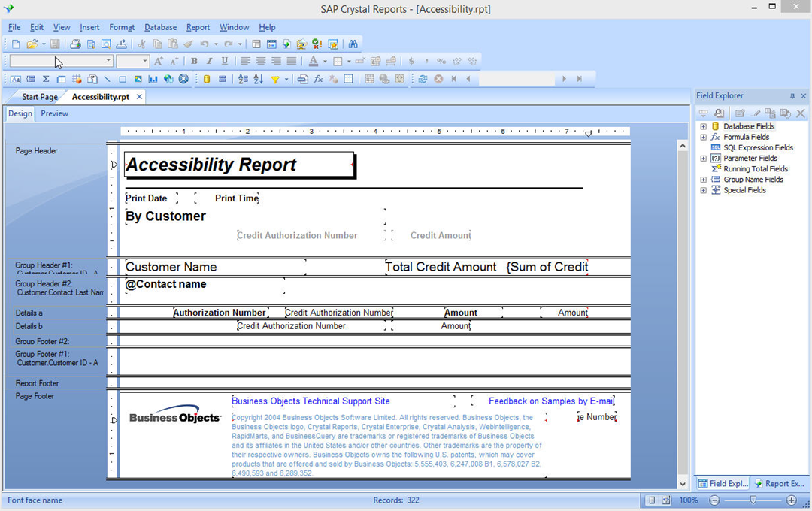
Task: Insert a picture icon
Action: point(138,79)
